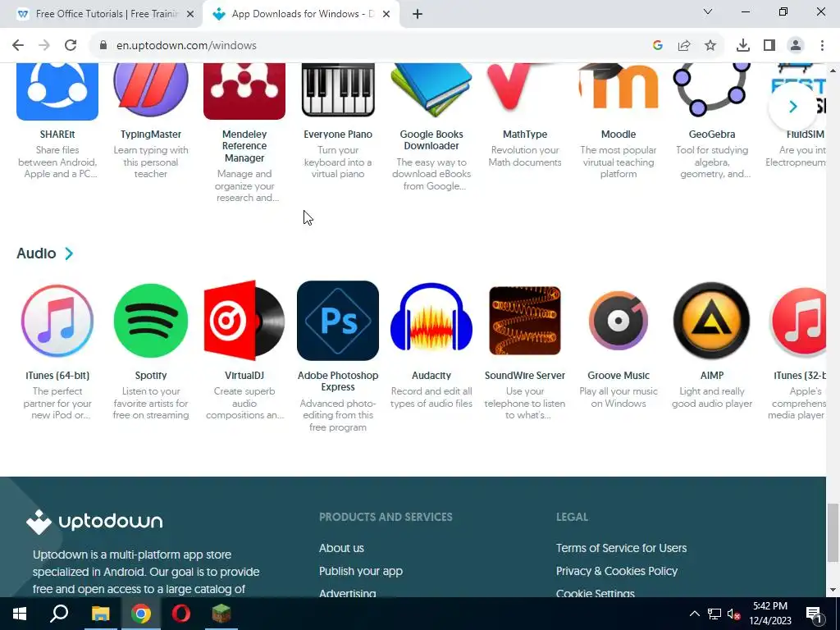Click the Google icon in address bar
The image size is (840, 630).
(658, 46)
